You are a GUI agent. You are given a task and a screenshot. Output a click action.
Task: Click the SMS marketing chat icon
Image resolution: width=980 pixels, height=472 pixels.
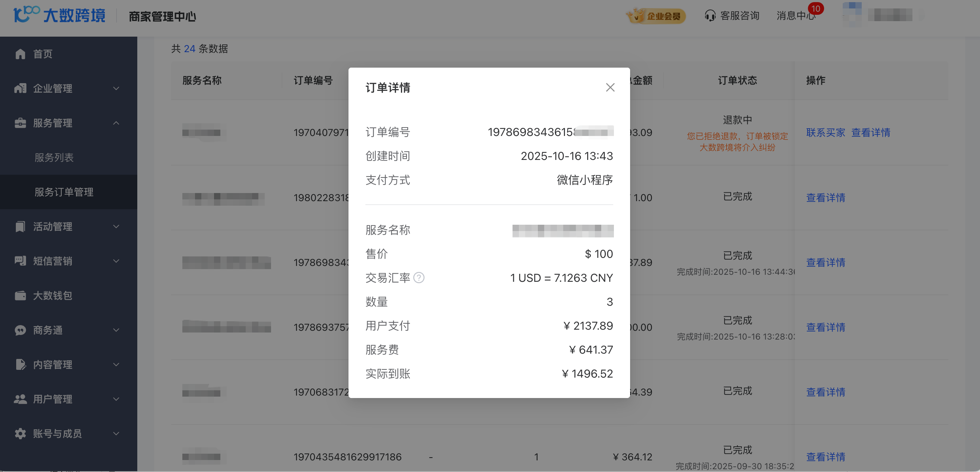20,261
